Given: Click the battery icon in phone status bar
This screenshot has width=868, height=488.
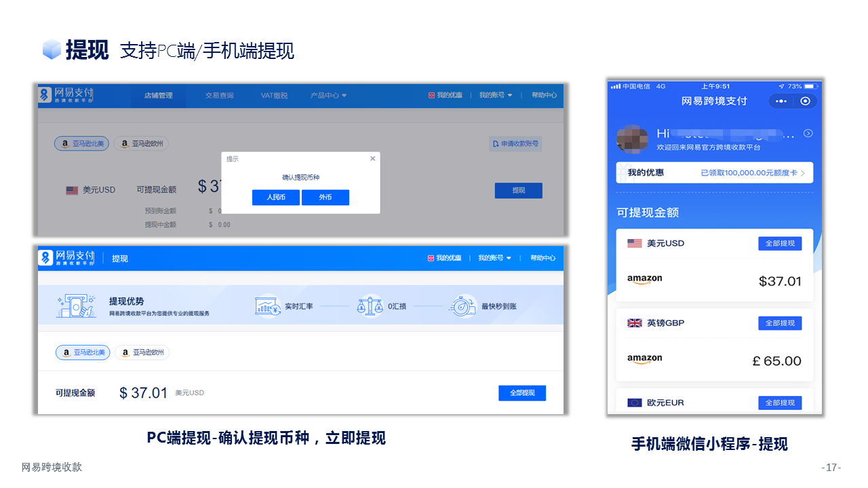Looking at the screenshot, I should click(x=812, y=86).
